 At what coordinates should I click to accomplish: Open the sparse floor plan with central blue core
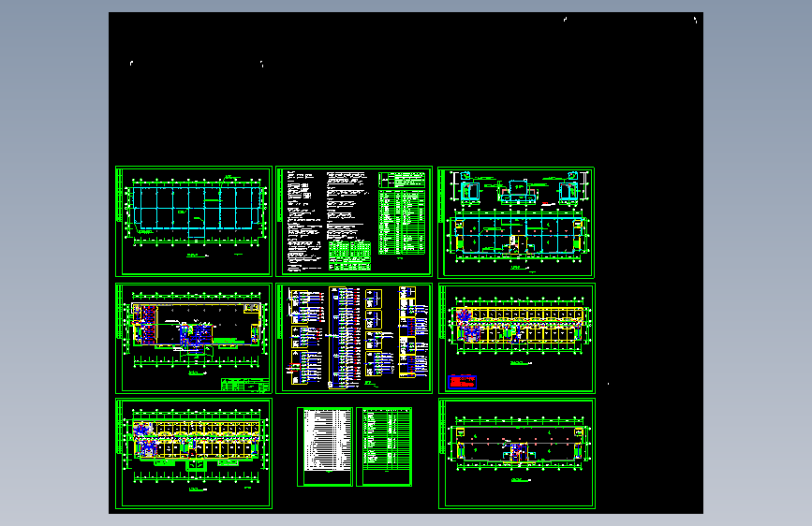[516, 454]
